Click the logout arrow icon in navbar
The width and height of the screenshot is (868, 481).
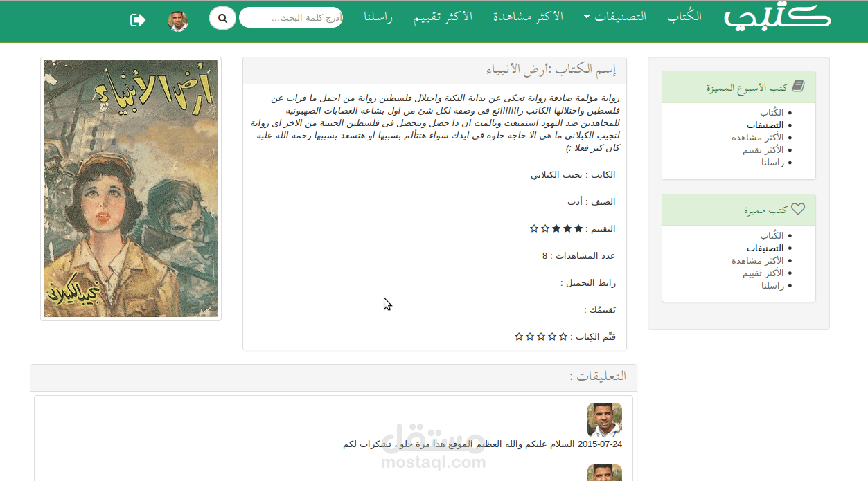138,20
